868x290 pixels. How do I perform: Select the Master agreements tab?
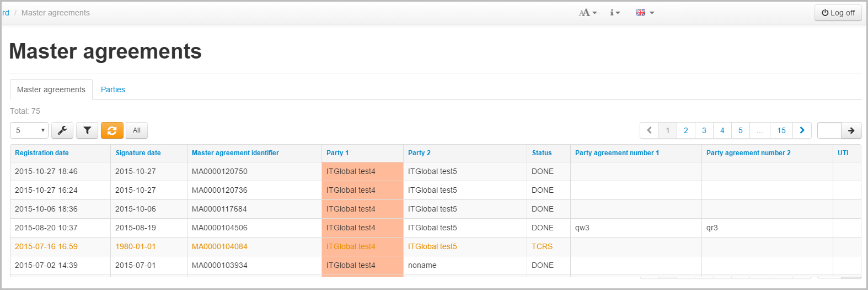tap(51, 89)
